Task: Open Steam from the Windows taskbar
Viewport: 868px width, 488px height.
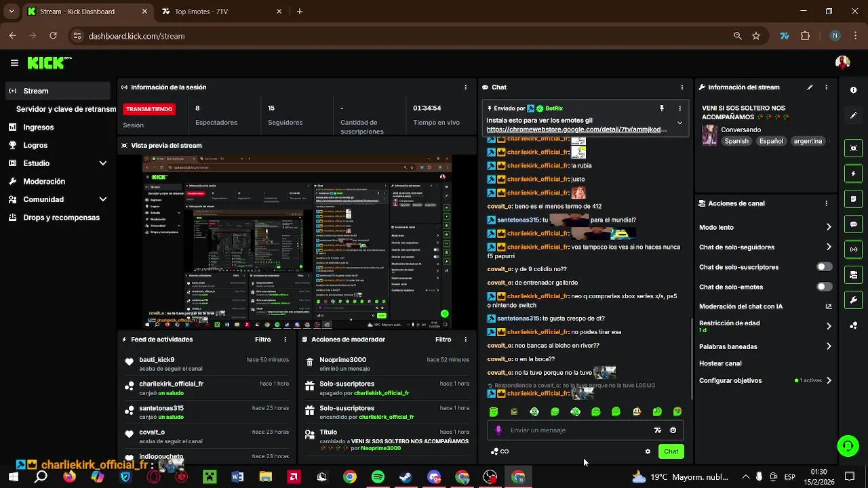Action: click(406, 477)
